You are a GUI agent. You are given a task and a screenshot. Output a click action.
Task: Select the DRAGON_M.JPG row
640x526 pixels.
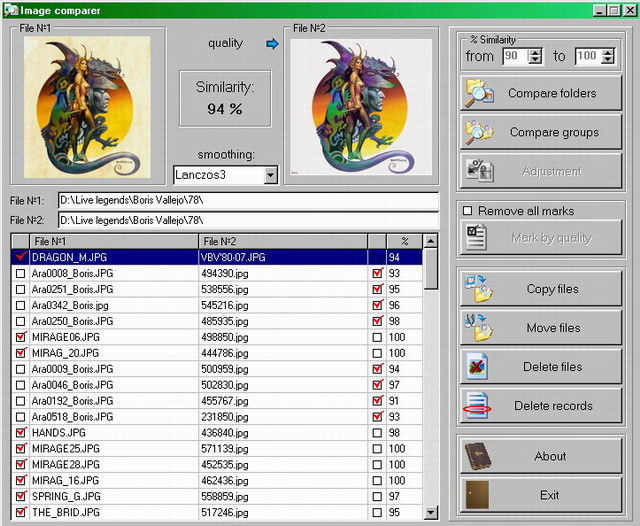coord(217,257)
